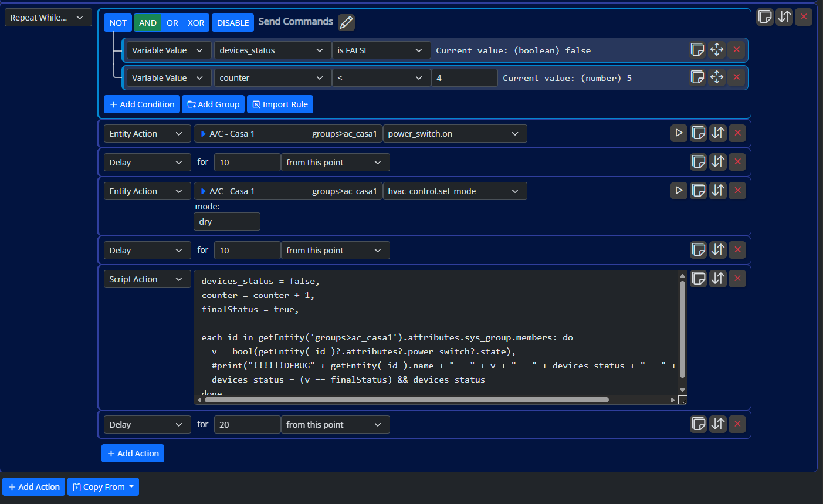Click the Import Rule button
Screen dimensions: 823x504
[x=280, y=104]
